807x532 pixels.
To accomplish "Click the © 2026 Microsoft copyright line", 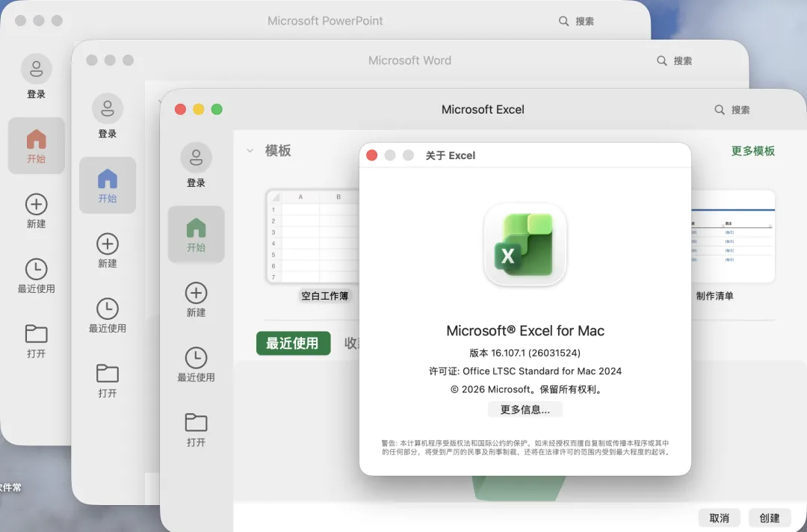I will click(x=525, y=389).
